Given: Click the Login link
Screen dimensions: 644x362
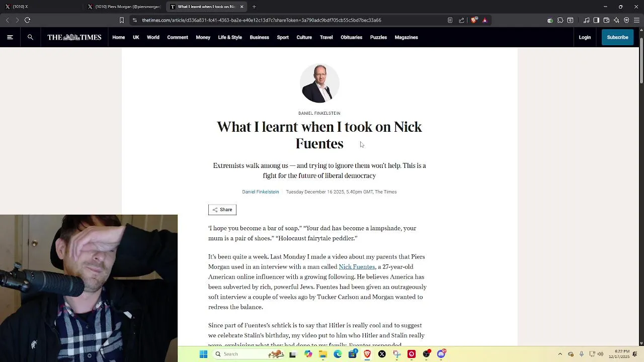Looking at the screenshot, I should coord(585,37).
